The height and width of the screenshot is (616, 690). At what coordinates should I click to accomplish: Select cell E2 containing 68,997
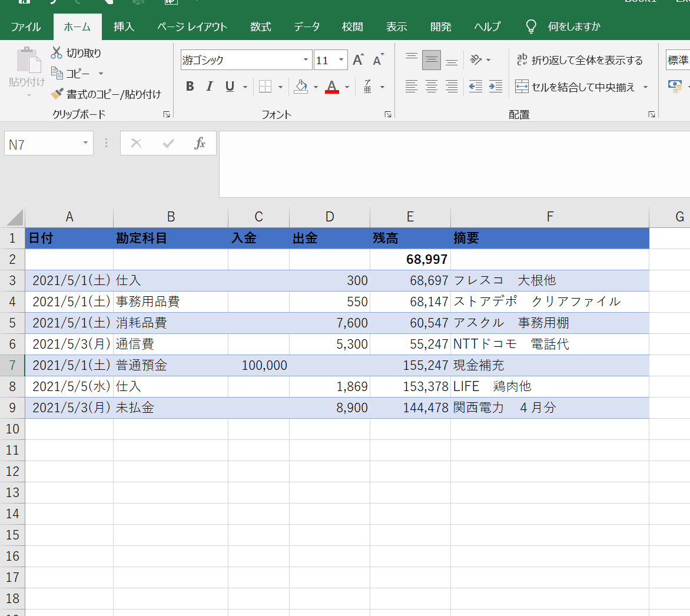(410, 259)
